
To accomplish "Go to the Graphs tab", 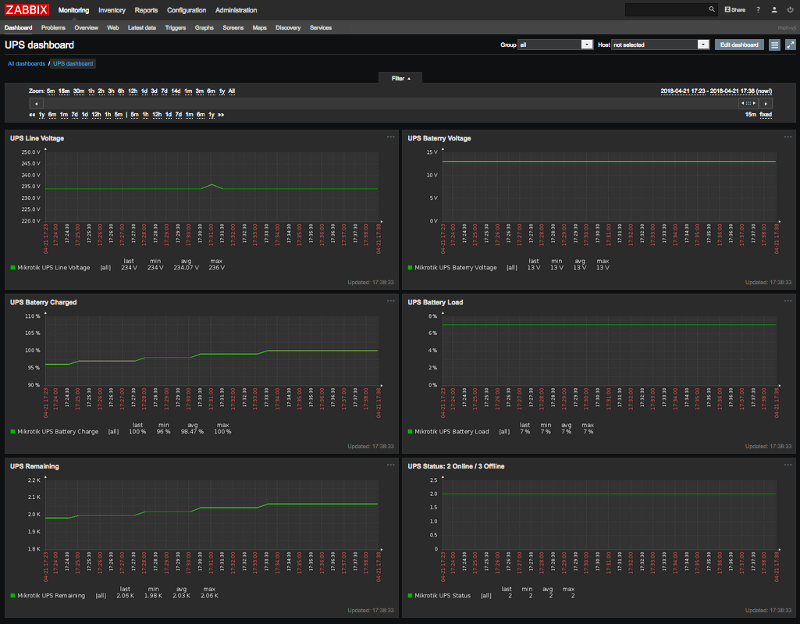I will click(x=204, y=28).
